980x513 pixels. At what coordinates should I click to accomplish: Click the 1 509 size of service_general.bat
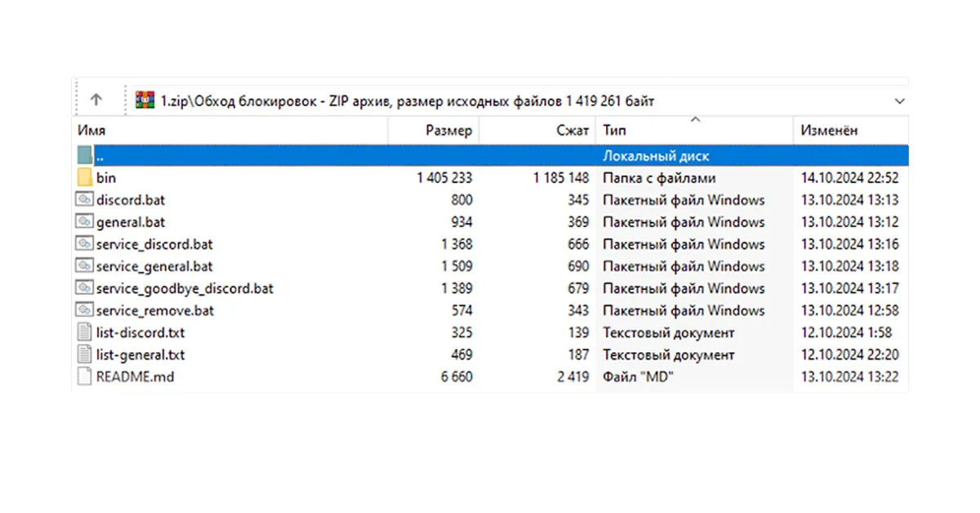[457, 265]
